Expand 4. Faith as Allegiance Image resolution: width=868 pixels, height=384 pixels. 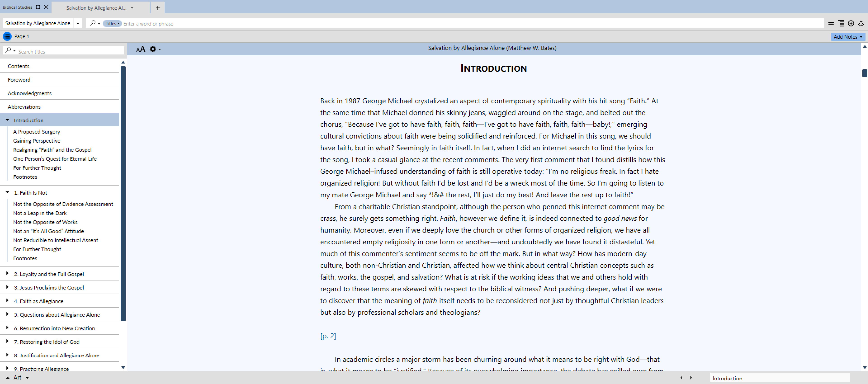coord(7,300)
